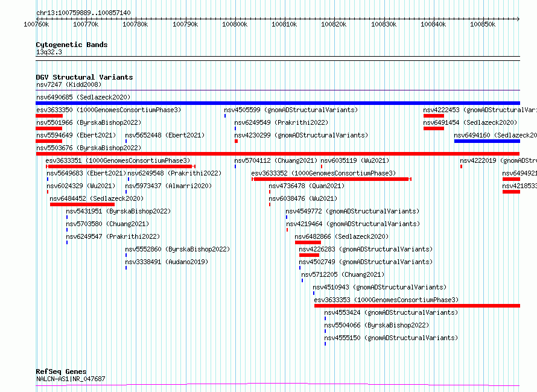The height and width of the screenshot is (392, 537).
Task: Click the red nsv4226283 variant bar
Action: [x=310, y=255]
